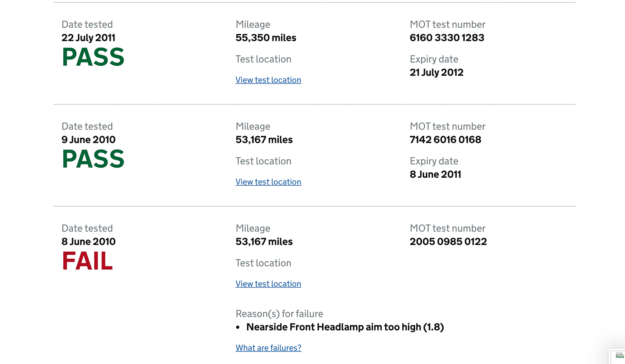The width and height of the screenshot is (625, 364).
Task: Open View test location under the FAIL result
Action: click(x=268, y=284)
